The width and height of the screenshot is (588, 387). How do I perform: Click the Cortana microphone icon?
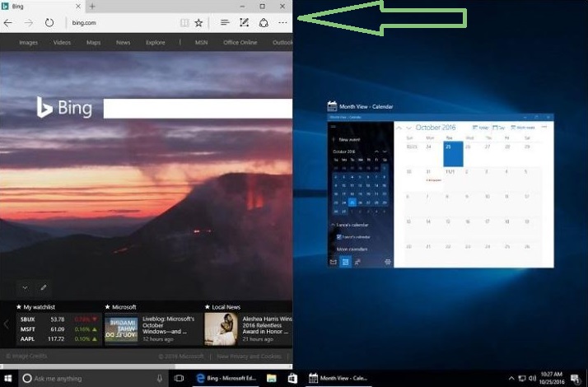pos(160,379)
